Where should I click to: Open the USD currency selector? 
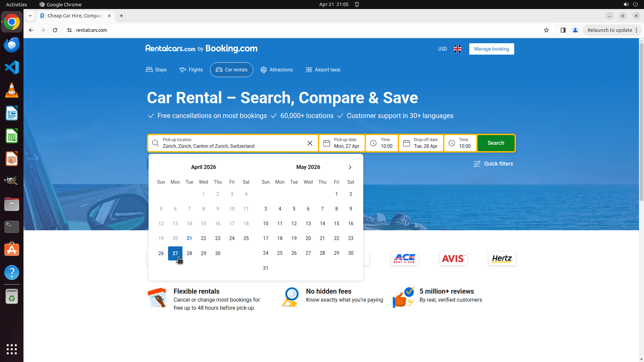(442, 49)
